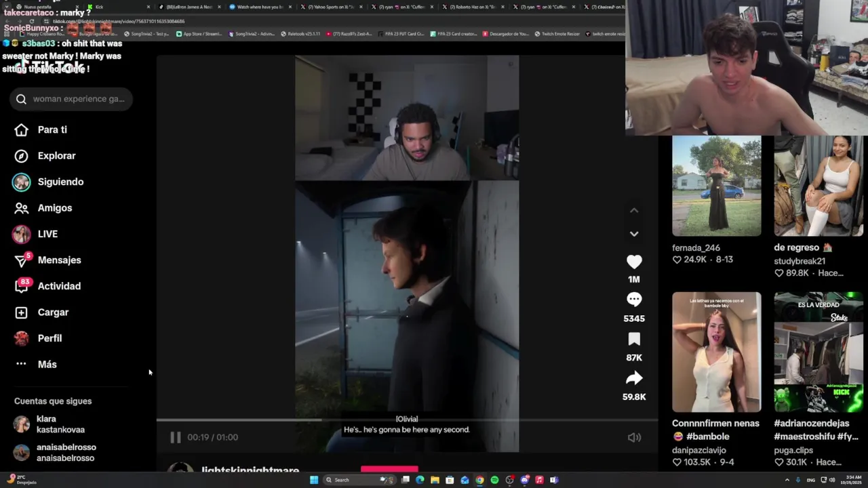The height and width of the screenshot is (488, 868).
Task: Go to previous video with up chevron
Action: (x=634, y=211)
